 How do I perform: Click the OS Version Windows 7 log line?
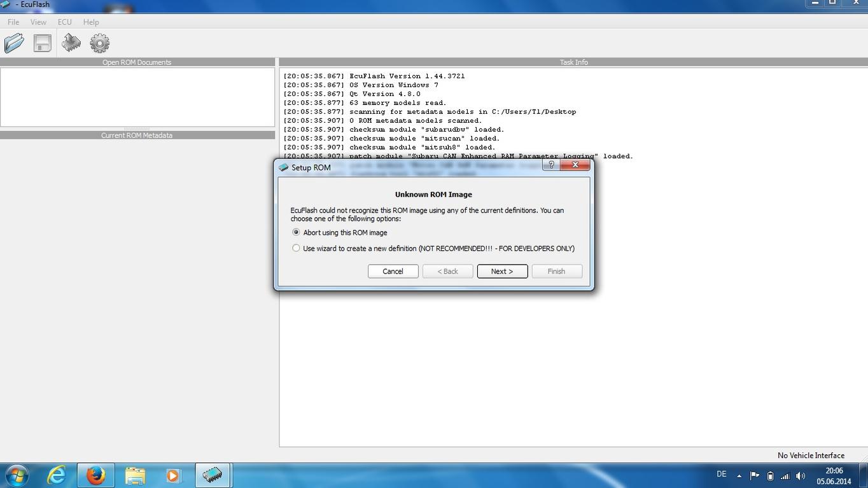(x=361, y=85)
